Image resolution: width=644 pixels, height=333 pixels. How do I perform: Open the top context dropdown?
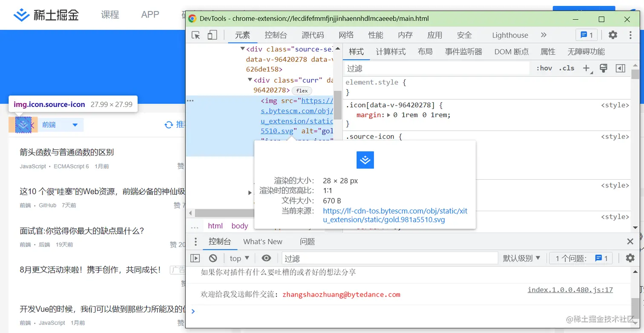[239, 258]
